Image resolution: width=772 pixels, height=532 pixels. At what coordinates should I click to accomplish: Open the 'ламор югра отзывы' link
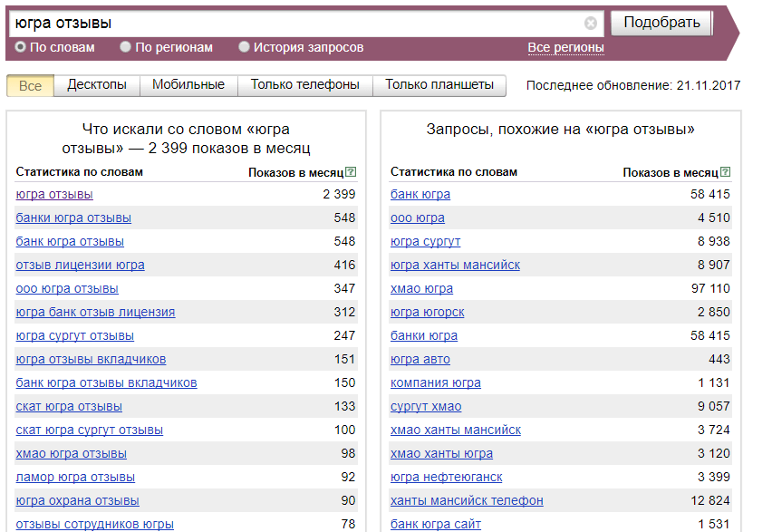75,478
